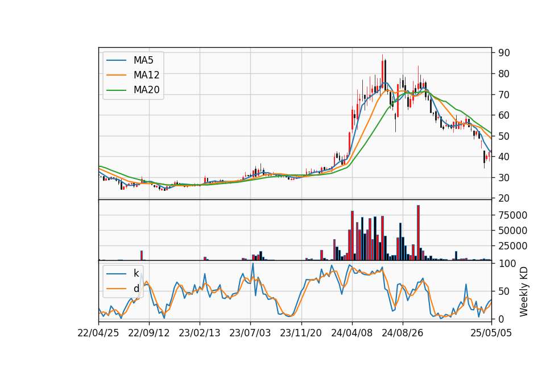Click the volume axis label 25000
This screenshot has height=392, width=546.
point(512,246)
